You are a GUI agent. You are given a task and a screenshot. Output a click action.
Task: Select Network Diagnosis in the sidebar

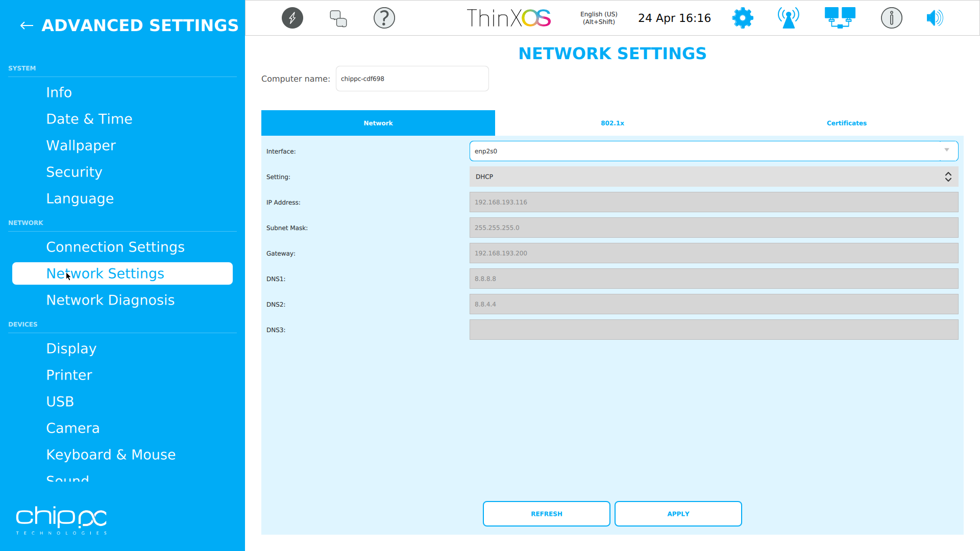(110, 300)
